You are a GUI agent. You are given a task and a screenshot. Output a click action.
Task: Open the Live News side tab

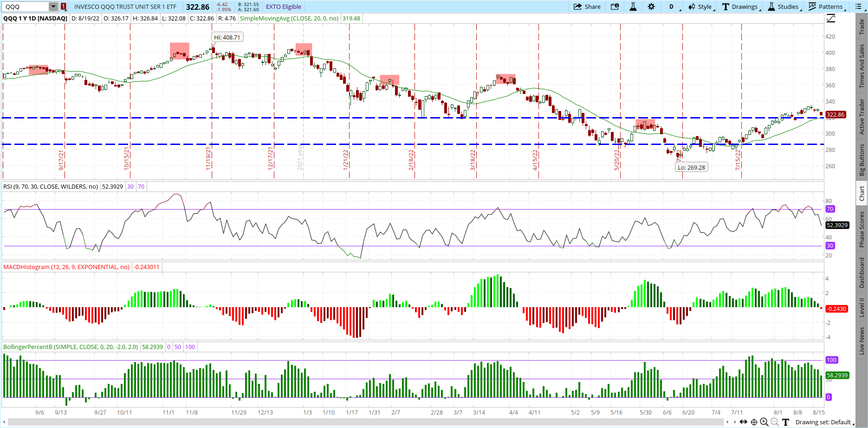pyautogui.click(x=862, y=341)
